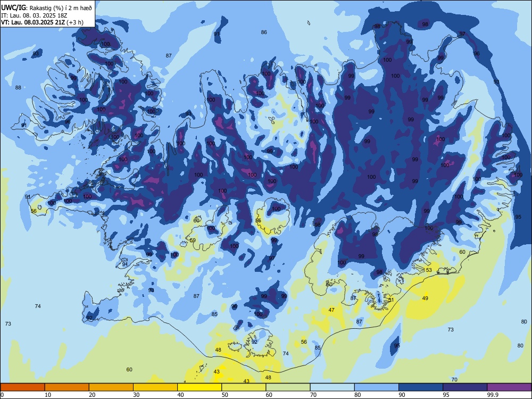Click the 40–50% bright yellow legend swatch
Viewport: 532px width, 399px height.
click(x=199, y=387)
